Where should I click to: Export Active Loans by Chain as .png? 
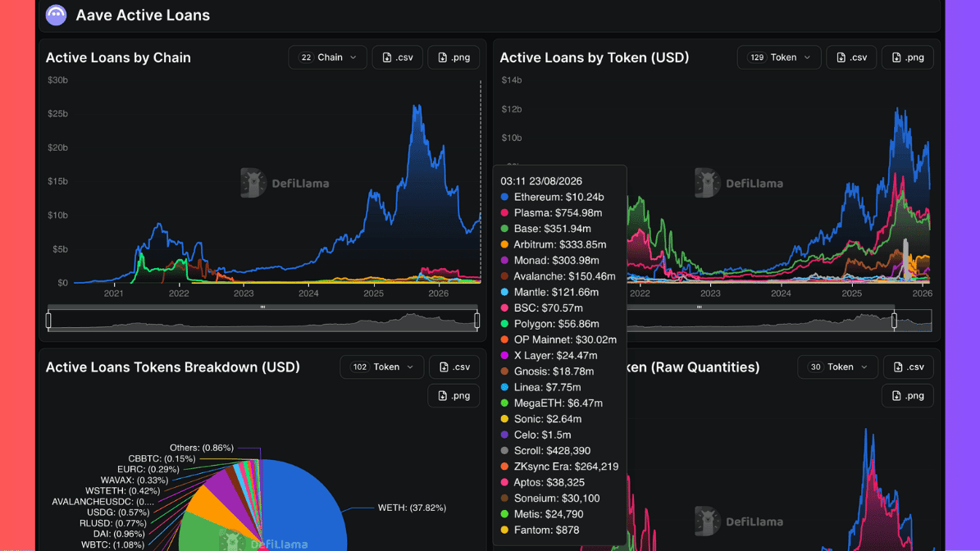454,57
